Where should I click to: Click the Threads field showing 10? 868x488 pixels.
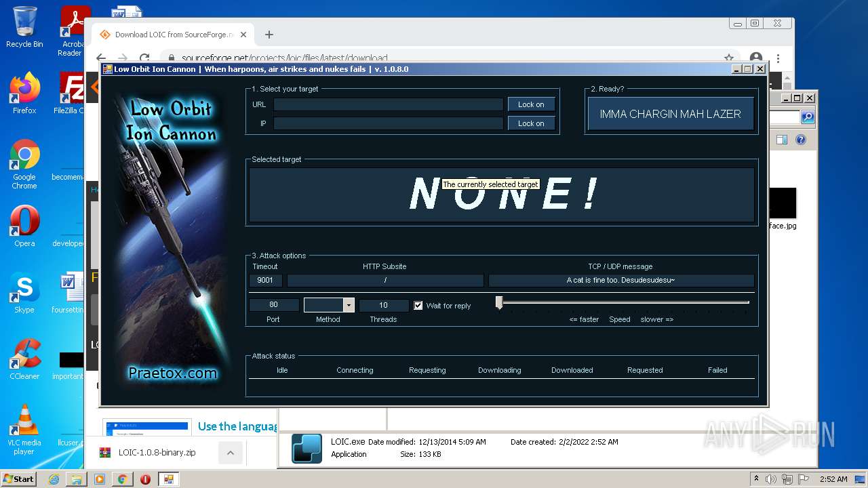383,305
